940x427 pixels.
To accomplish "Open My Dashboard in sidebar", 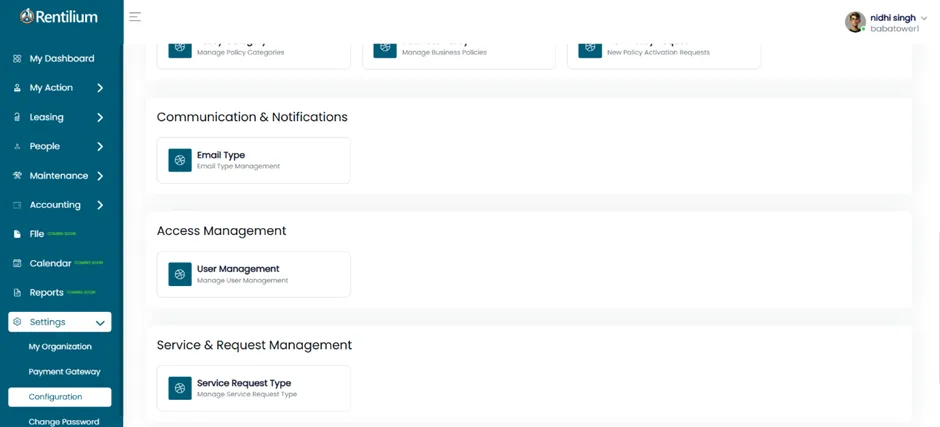I will (62, 59).
